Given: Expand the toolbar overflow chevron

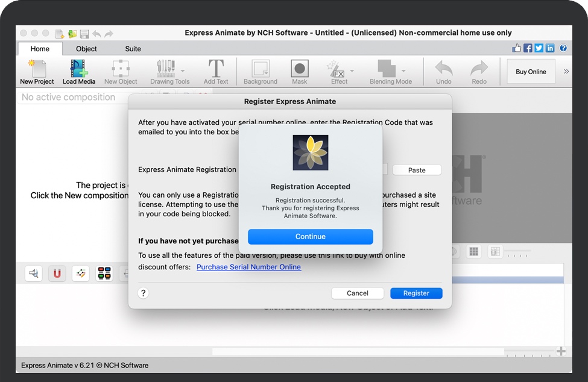Looking at the screenshot, I should coord(566,71).
